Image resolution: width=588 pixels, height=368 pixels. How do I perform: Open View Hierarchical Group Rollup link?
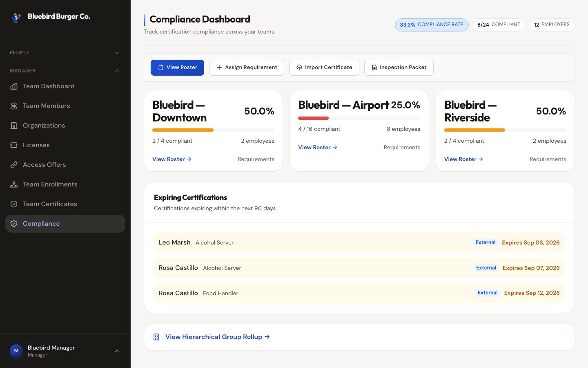(218, 337)
